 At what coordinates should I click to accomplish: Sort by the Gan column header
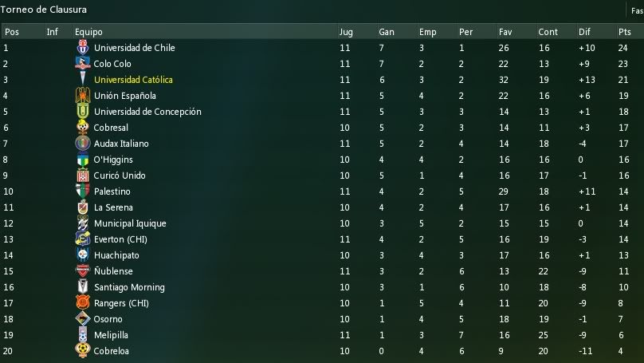click(387, 32)
